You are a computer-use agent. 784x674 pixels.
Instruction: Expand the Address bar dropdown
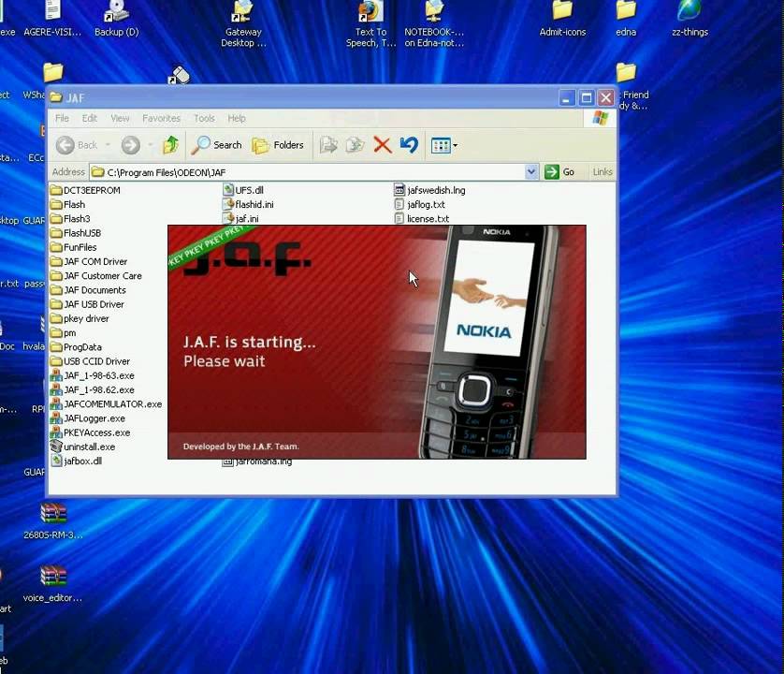click(x=531, y=171)
